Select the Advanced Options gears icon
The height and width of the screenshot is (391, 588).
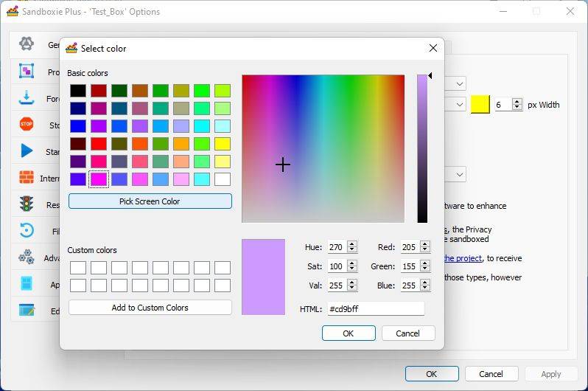click(x=27, y=257)
